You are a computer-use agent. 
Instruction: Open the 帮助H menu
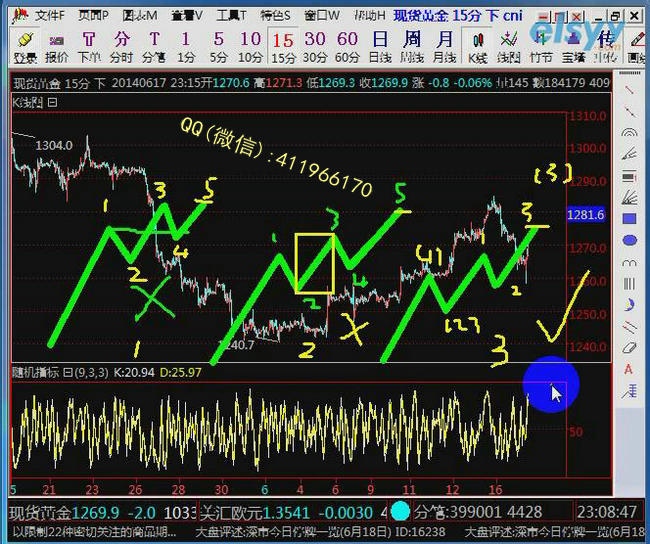pos(369,16)
